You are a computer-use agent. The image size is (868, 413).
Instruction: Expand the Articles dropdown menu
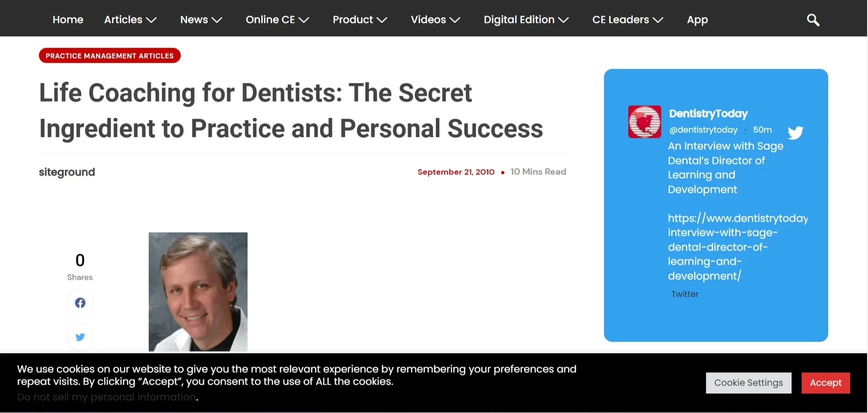tap(130, 20)
